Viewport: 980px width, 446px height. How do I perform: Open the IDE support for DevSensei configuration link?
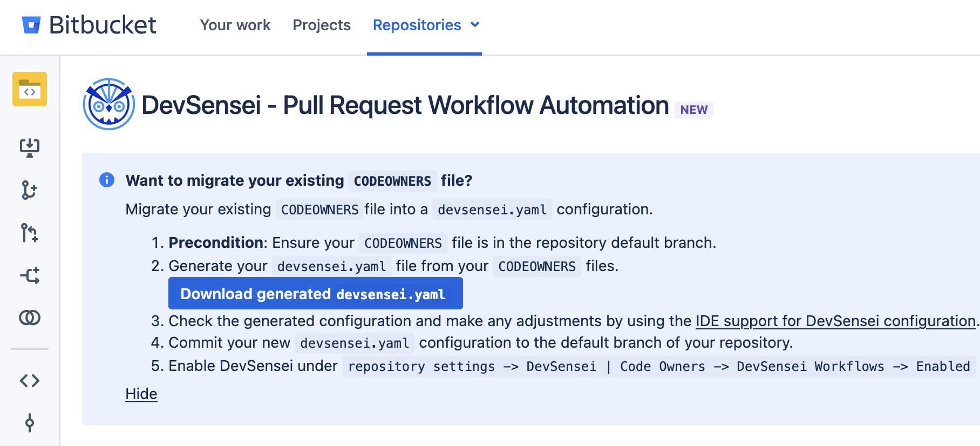[x=835, y=321]
